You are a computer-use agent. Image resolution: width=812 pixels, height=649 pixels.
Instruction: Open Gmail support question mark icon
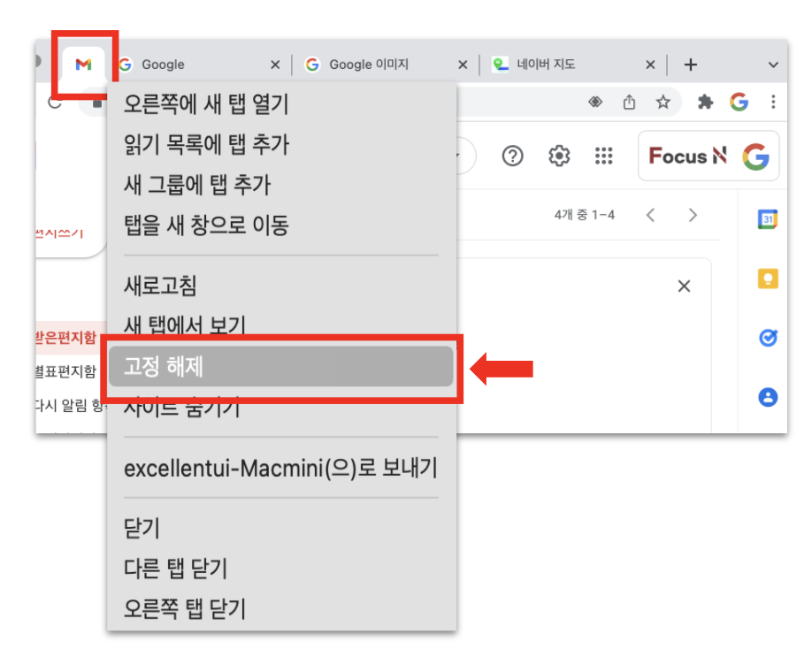[513, 156]
